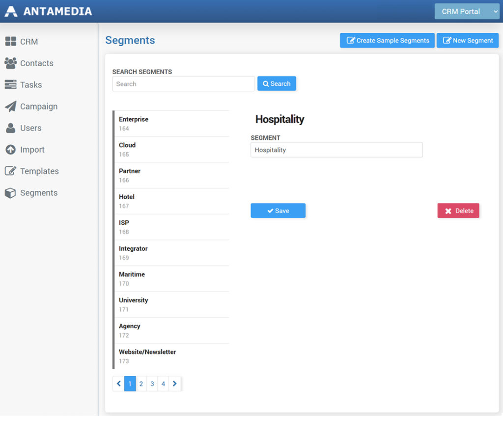Click the Hospitality heading text

[x=279, y=119]
